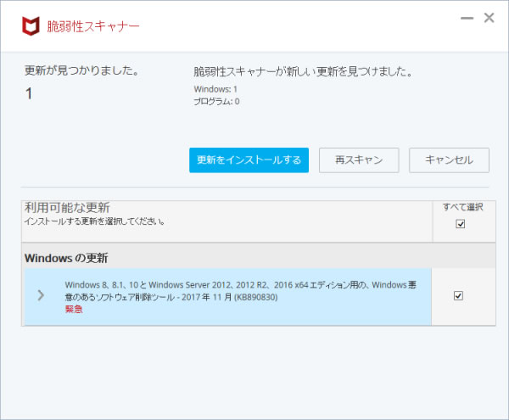The height and width of the screenshot is (420, 509).
Task: Click the Windows: 1 count text
Action: pyautogui.click(x=215, y=89)
